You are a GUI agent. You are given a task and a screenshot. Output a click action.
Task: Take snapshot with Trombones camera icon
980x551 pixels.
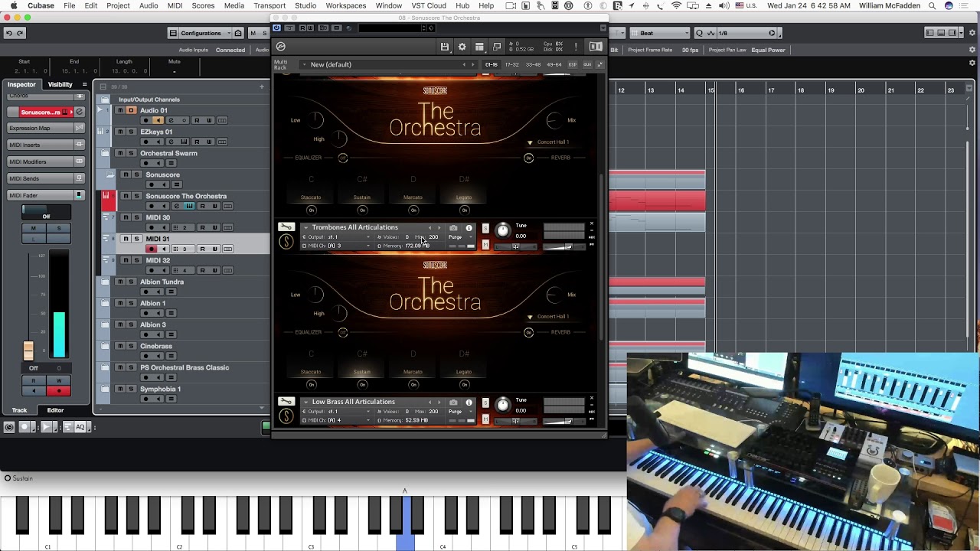(453, 228)
